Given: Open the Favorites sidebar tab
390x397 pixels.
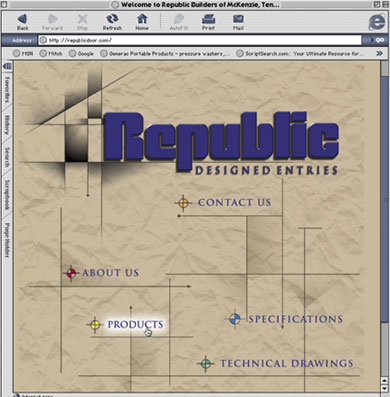Looking at the screenshot, I should [x=7, y=89].
